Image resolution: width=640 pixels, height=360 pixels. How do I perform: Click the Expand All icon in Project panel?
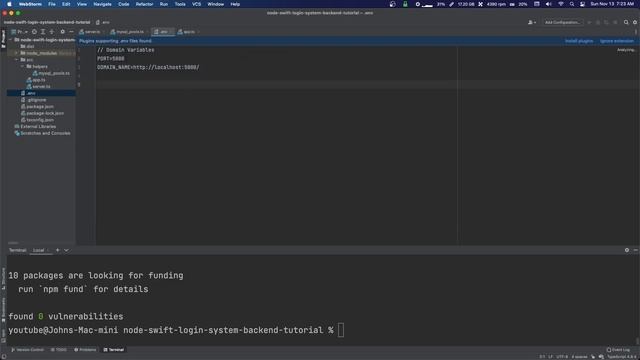click(43, 32)
